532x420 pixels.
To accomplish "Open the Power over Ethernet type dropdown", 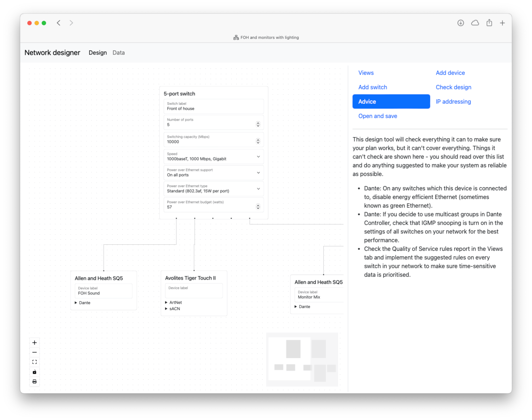I will 258,189.
